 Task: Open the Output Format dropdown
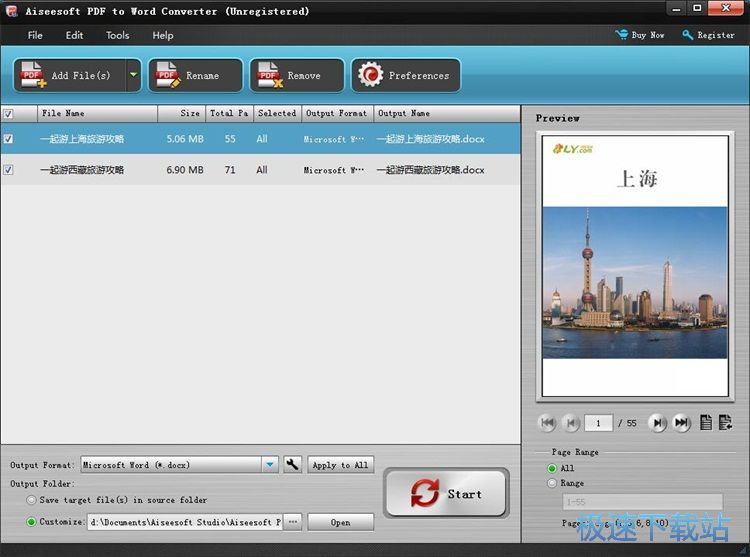pyautogui.click(x=270, y=465)
